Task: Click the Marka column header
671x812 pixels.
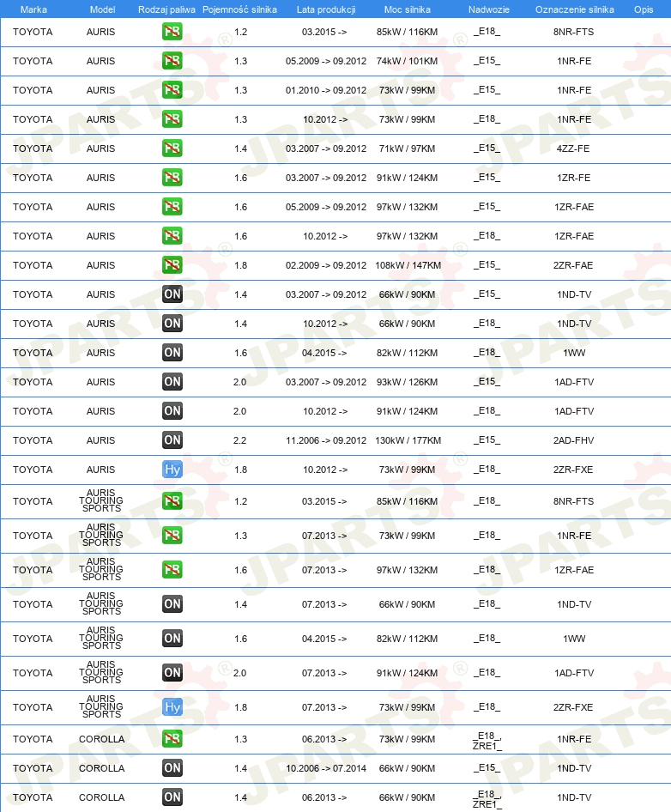Action: [x=33, y=9]
